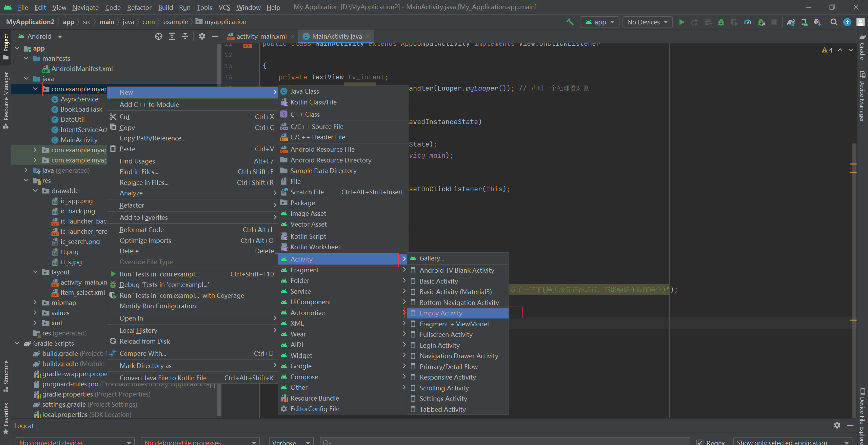
Task: Expand the mipmap folder
Action: click(x=35, y=303)
